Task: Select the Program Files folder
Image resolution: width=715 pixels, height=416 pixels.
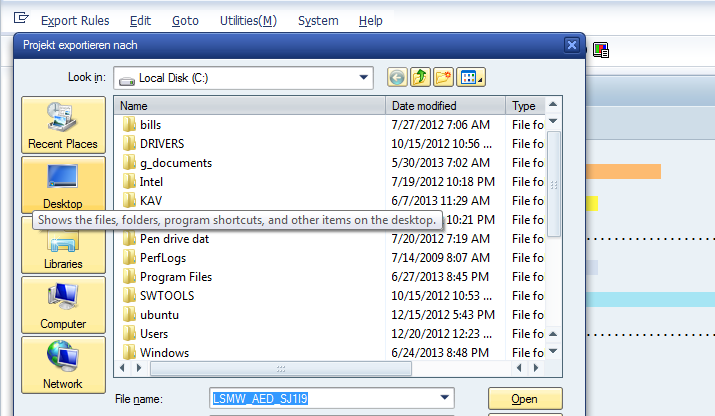Action: pos(176,277)
